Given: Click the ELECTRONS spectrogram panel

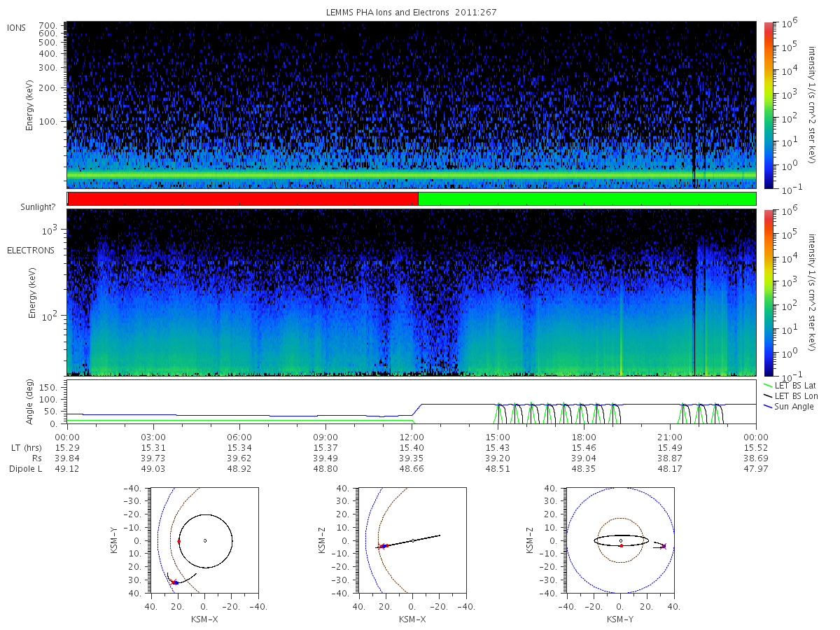Looking at the screenshot, I should (412, 293).
